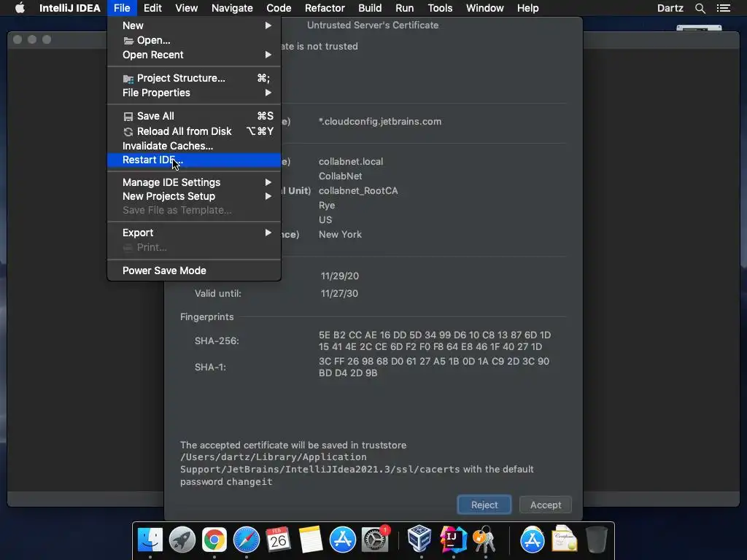
Task: Open the View menu
Action: (186, 8)
